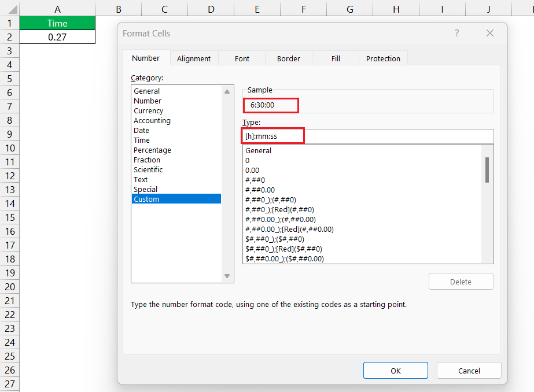Switch to the Number tab
The height and width of the screenshot is (392, 534).
146,58
